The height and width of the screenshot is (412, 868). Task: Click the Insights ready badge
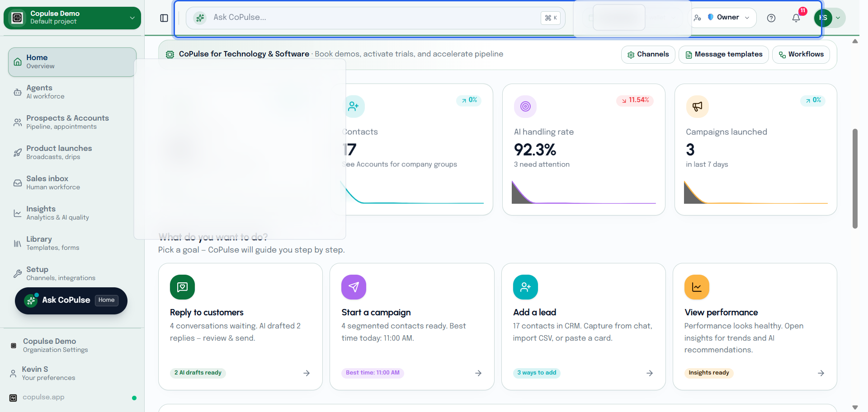click(x=709, y=373)
